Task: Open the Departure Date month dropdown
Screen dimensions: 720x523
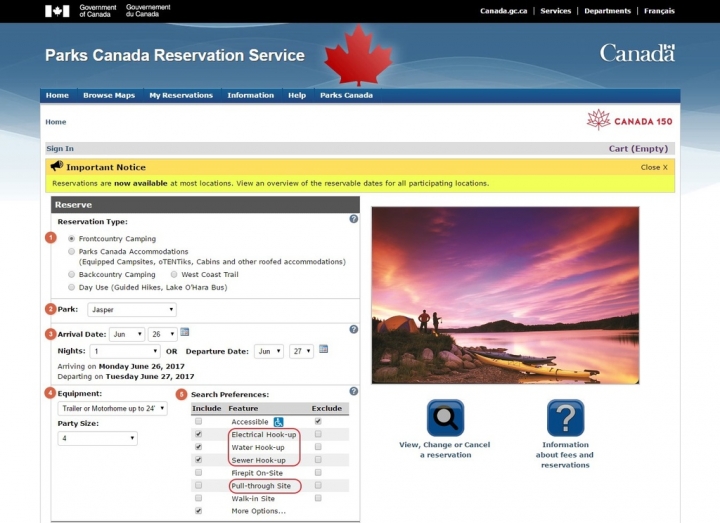Action: [269, 351]
